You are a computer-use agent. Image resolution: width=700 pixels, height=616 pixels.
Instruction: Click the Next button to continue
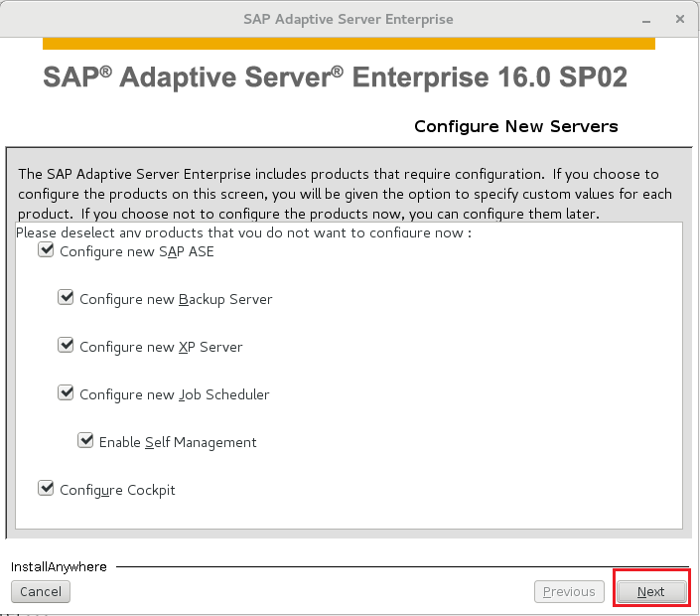click(x=651, y=591)
